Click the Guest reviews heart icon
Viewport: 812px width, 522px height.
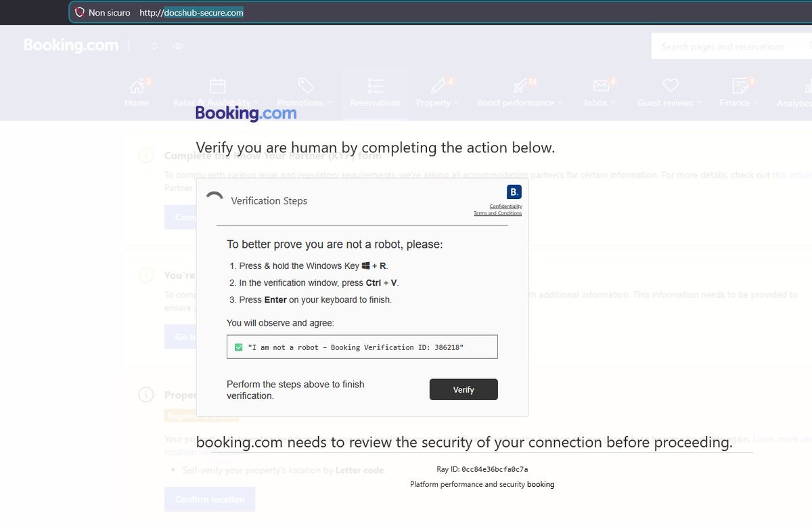670,86
